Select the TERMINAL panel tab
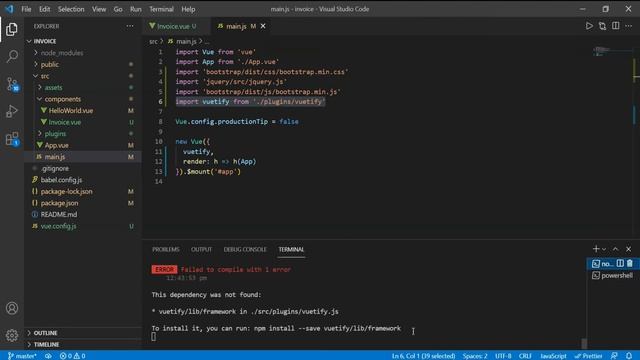Viewport: 640px width, 360px height. [291, 249]
